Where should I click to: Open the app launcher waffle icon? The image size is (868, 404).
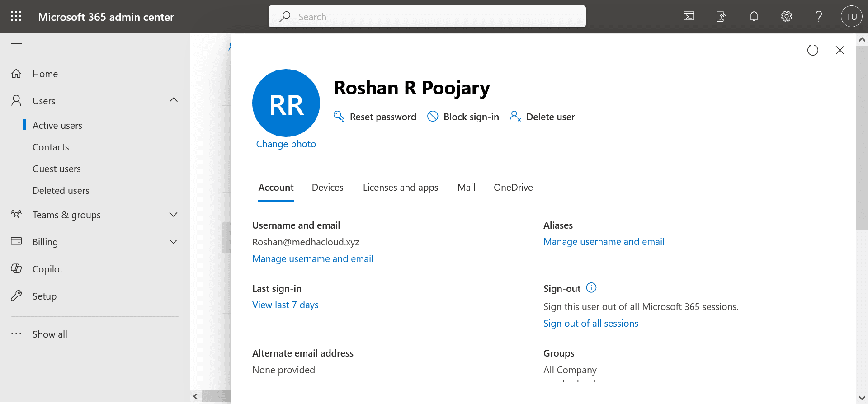coord(16,16)
